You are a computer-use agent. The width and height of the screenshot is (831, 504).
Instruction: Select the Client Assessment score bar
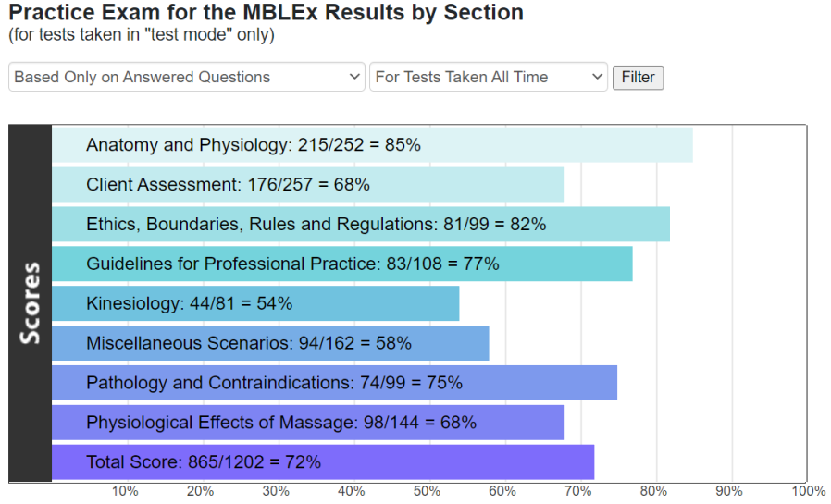(308, 185)
